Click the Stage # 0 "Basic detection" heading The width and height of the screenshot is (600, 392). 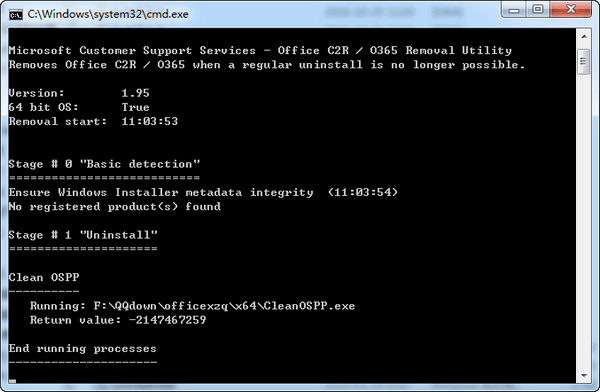(x=104, y=164)
